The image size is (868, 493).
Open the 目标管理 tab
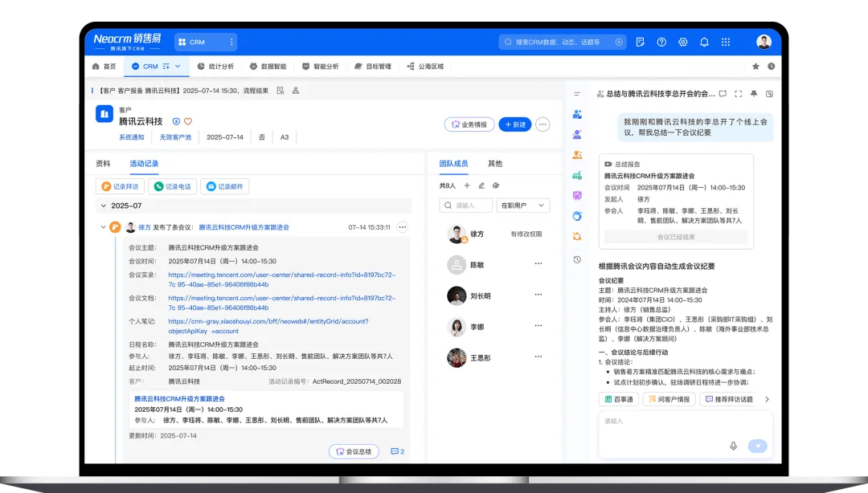coord(373,67)
